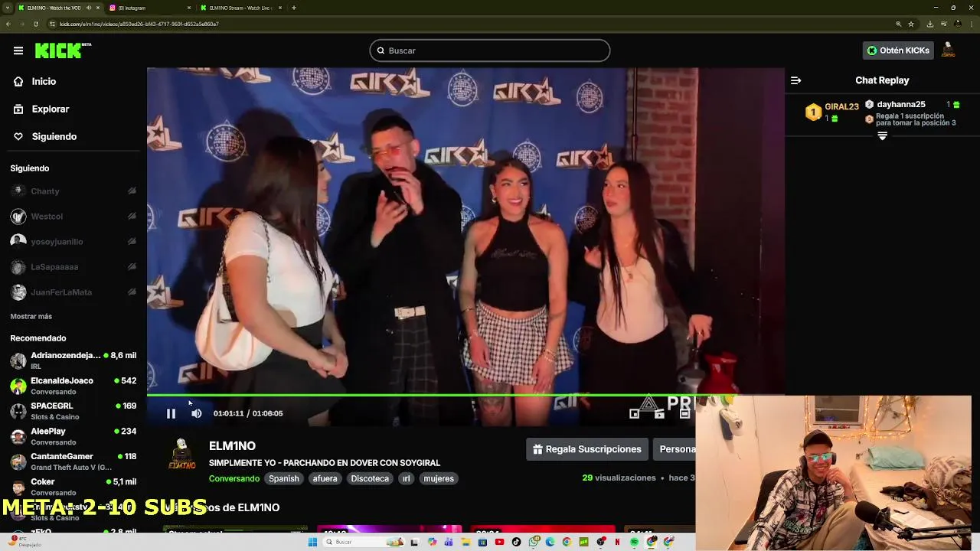
Task: Click the KICK logo to go home
Action: [63, 51]
